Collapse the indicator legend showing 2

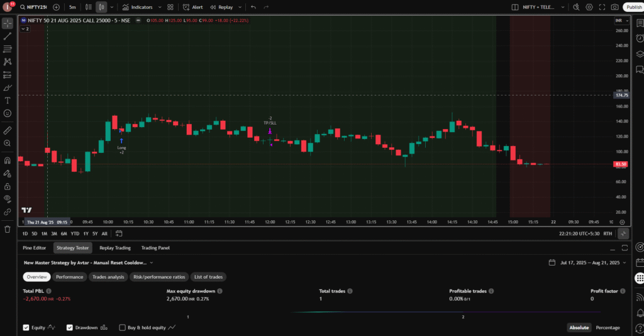click(25, 29)
